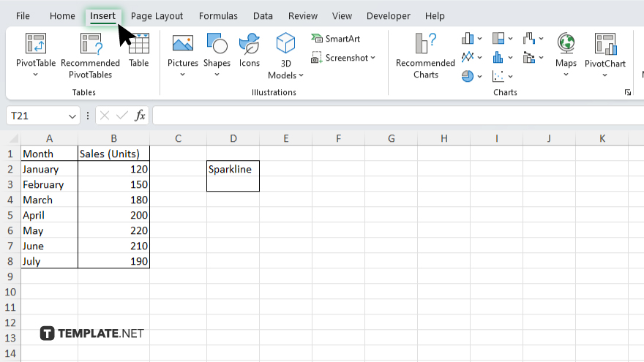Open the Formulas tab
This screenshot has width=644, height=362.
coord(218,16)
